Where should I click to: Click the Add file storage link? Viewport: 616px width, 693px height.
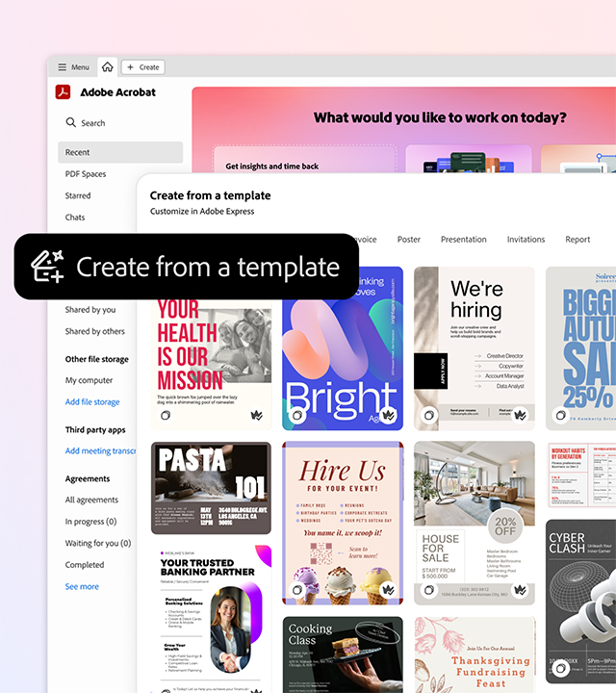click(x=92, y=401)
